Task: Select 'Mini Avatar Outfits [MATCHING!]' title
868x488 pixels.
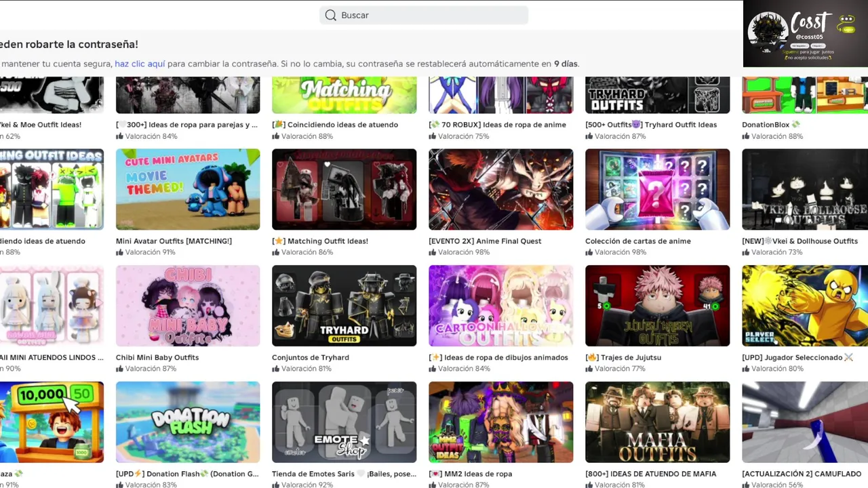Action: pos(174,241)
